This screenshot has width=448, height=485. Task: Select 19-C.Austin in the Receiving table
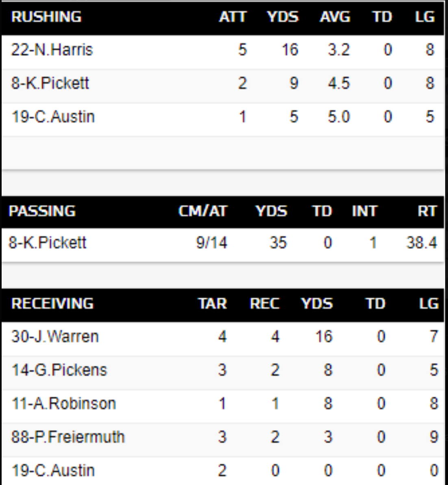pos(53,470)
